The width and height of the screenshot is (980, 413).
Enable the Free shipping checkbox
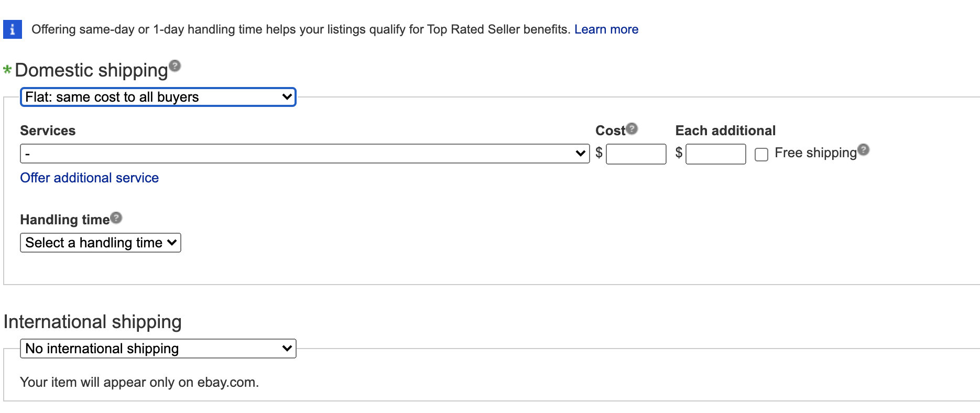click(x=761, y=154)
